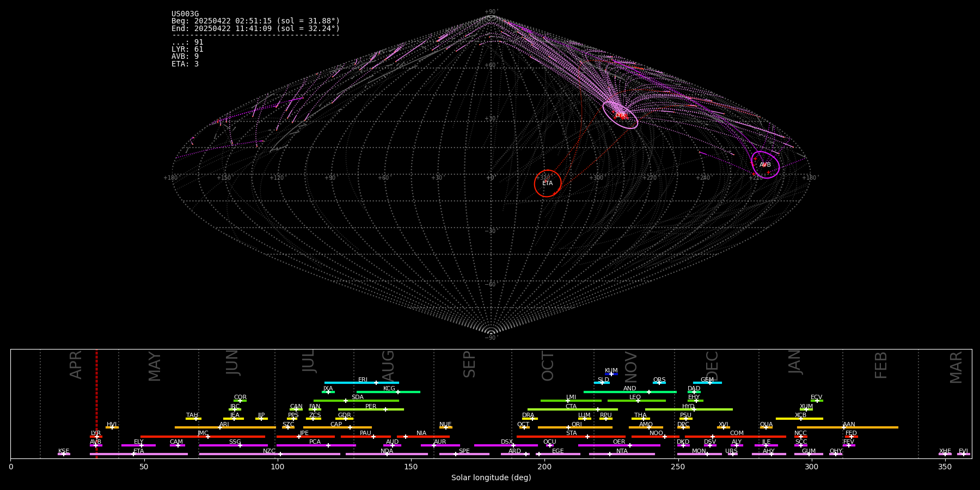Click the OER shower bar label
980x490 pixels.
620,442
